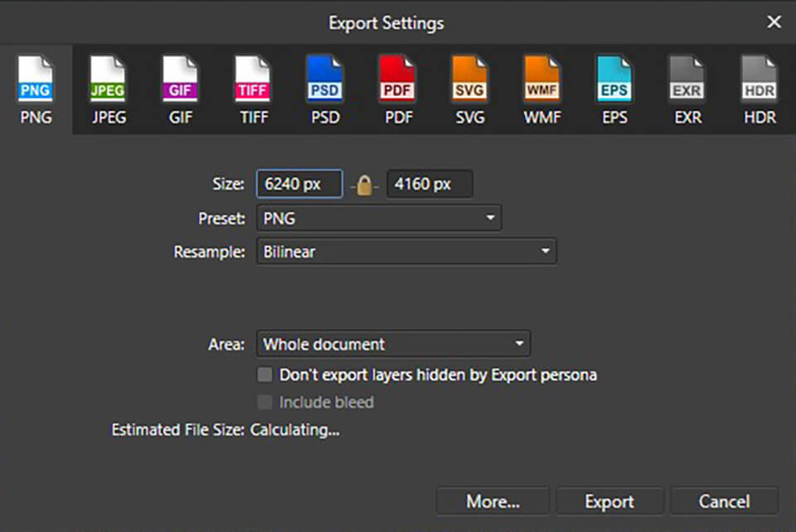The height and width of the screenshot is (532, 796).
Task: Select the JPEG export format icon
Action: click(109, 89)
